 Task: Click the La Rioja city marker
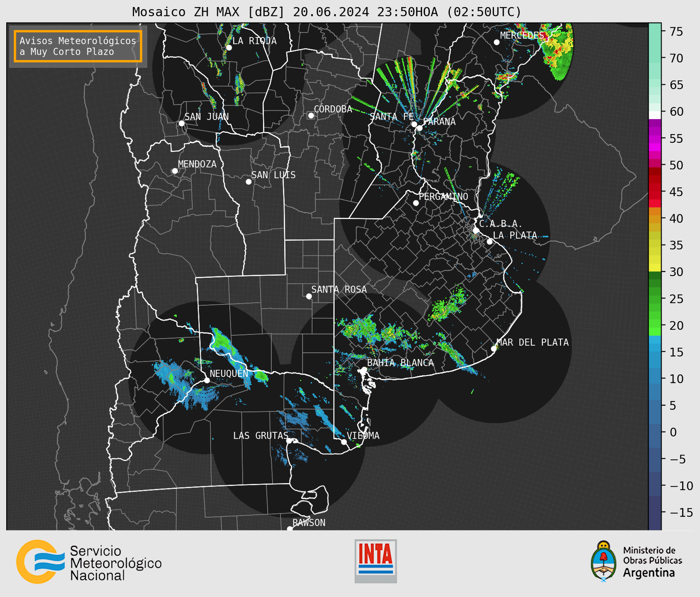229,48
